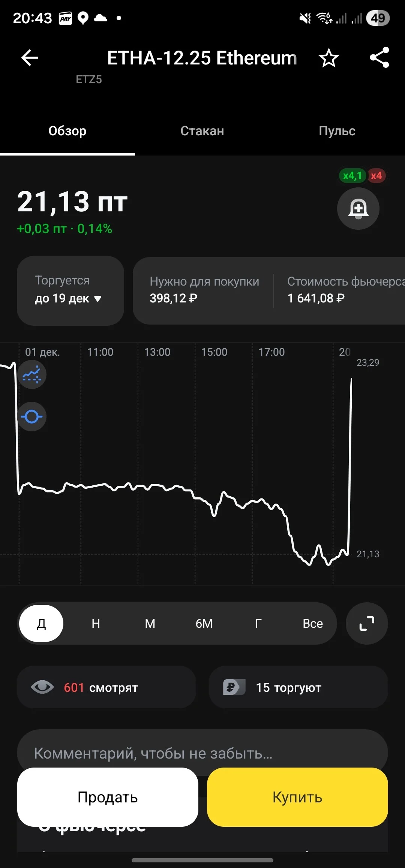Add ETHA-12.25 to favorites with star
This screenshot has width=405, height=868.
[x=328, y=58]
